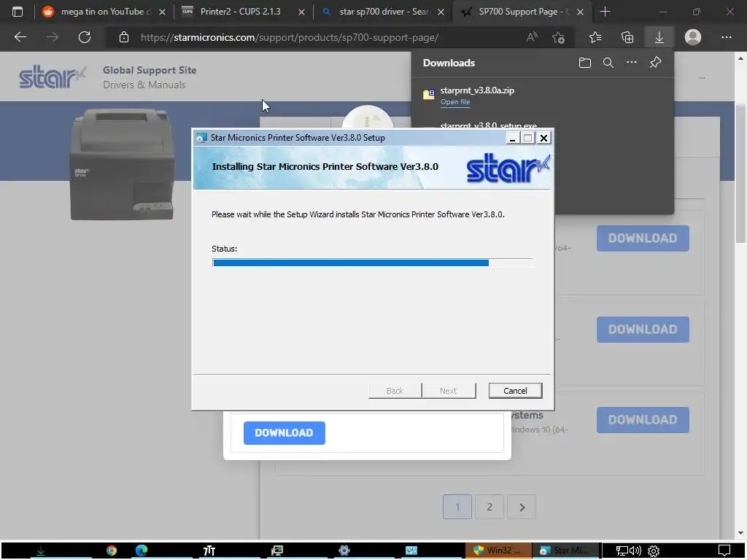Click the middle dimmed DOWNLOAD button
The image size is (747, 560).
tap(643, 329)
